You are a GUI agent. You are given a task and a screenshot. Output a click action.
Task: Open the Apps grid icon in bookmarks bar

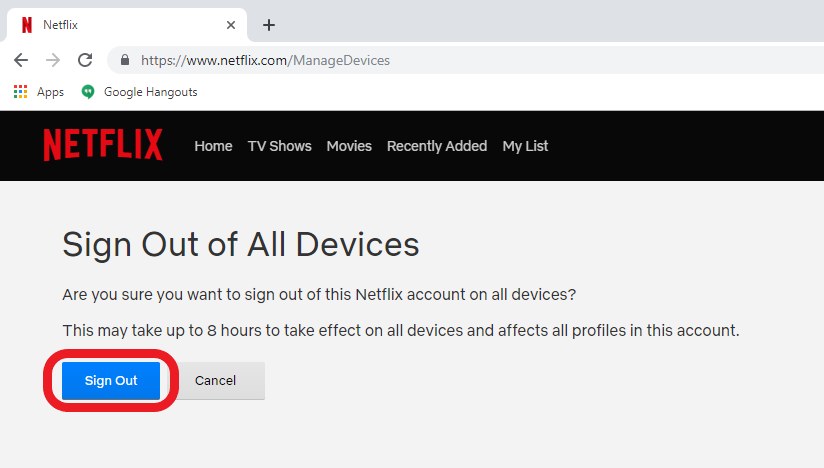20,92
